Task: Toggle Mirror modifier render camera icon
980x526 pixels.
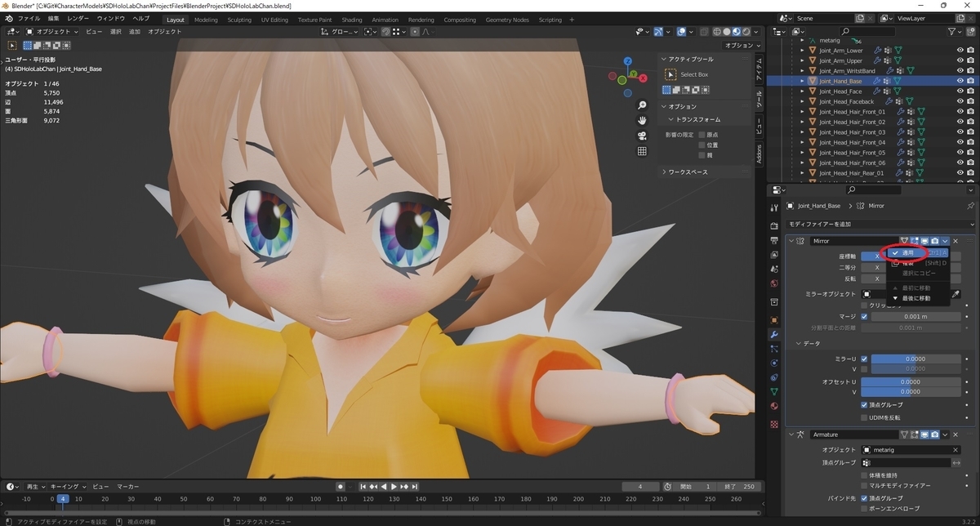Action: point(935,241)
